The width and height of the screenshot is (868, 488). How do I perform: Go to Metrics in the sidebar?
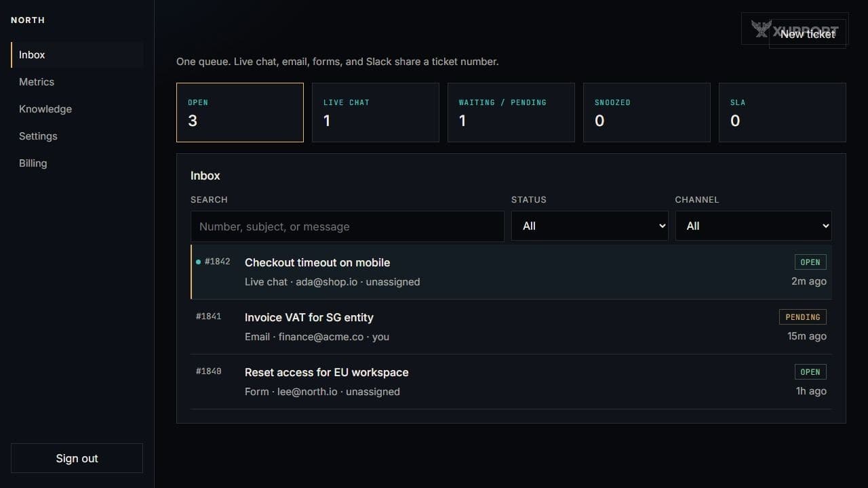point(77,82)
